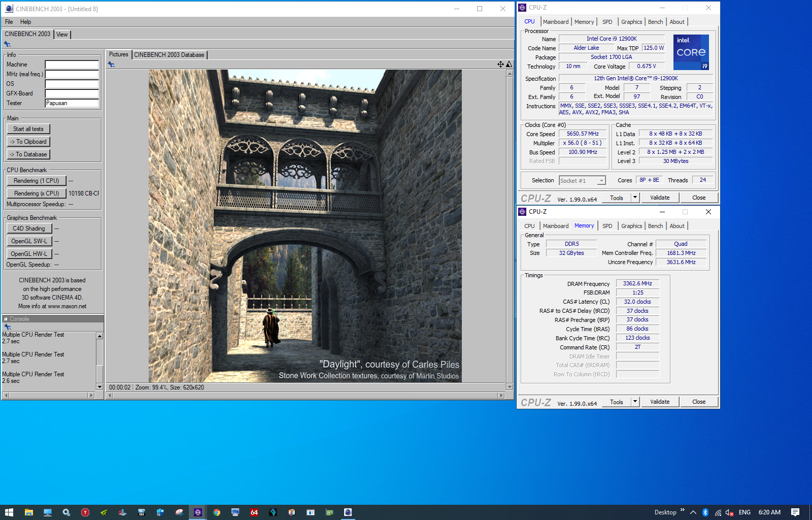Click the triangle icon beside the move icon

pyautogui.click(x=509, y=64)
